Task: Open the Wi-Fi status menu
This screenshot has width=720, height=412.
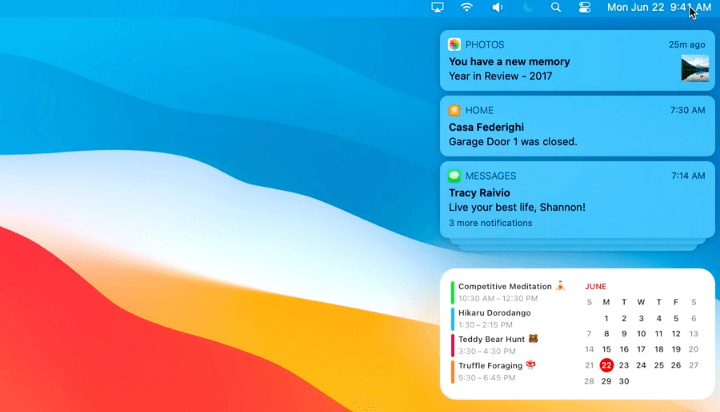Action: click(467, 8)
